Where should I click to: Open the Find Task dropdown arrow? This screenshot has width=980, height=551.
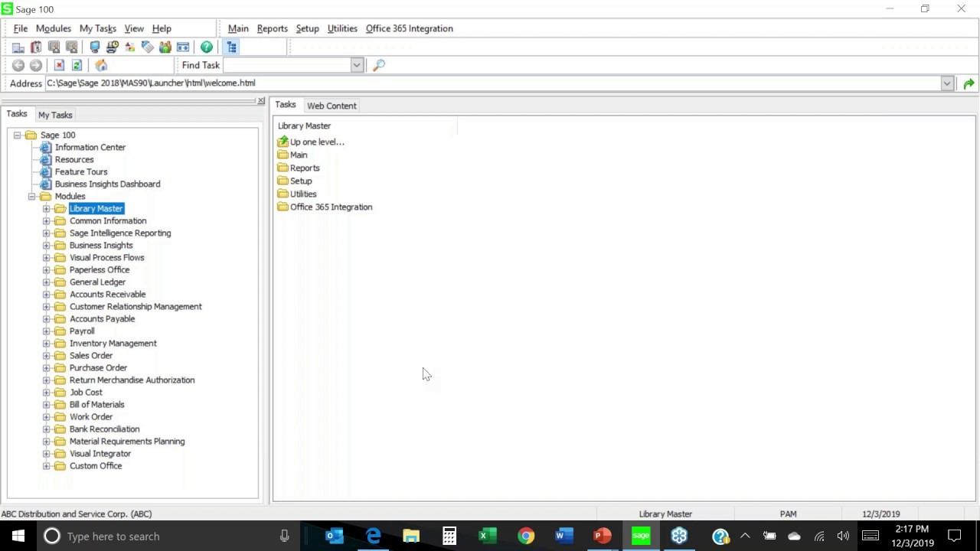pos(357,66)
